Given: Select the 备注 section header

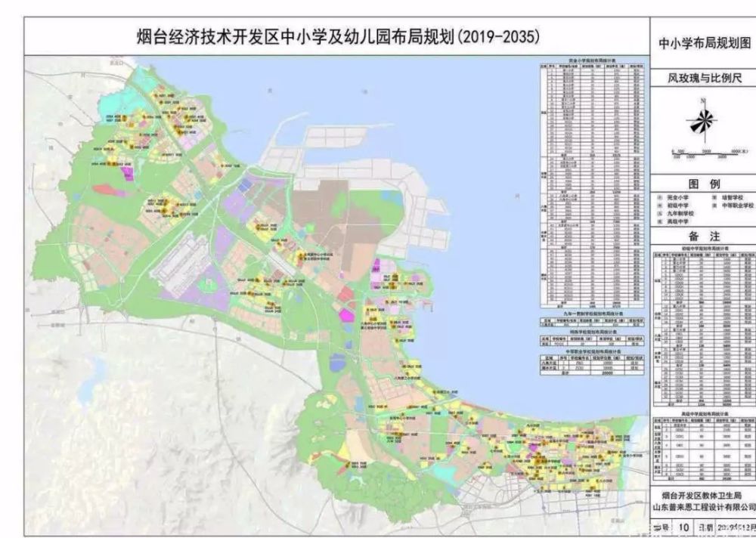Looking at the screenshot, I should click(x=704, y=235).
